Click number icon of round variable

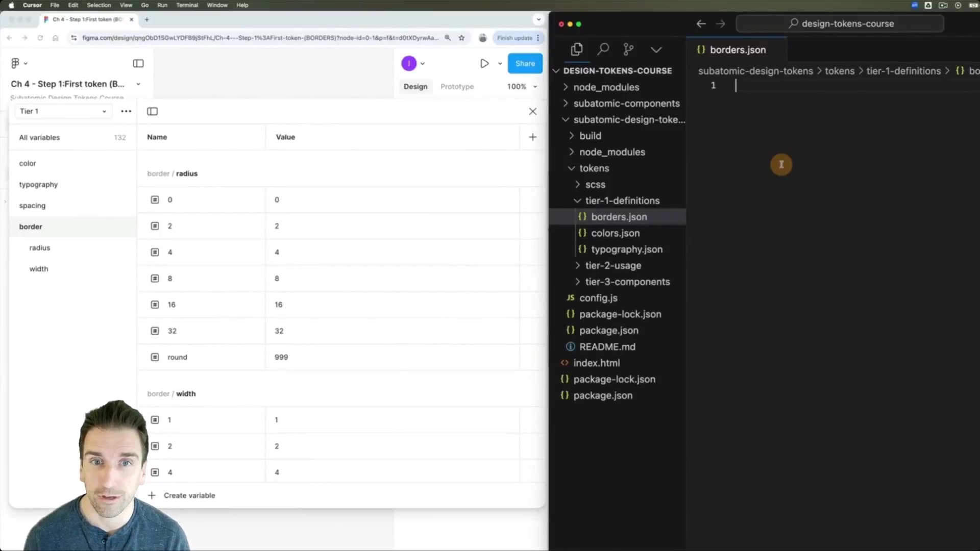click(155, 357)
